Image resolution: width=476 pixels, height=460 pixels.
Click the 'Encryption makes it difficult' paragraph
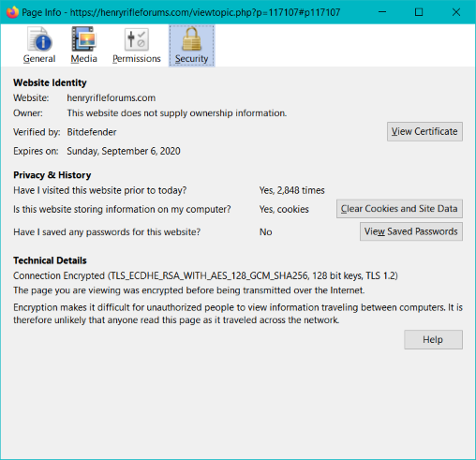point(238,314)
